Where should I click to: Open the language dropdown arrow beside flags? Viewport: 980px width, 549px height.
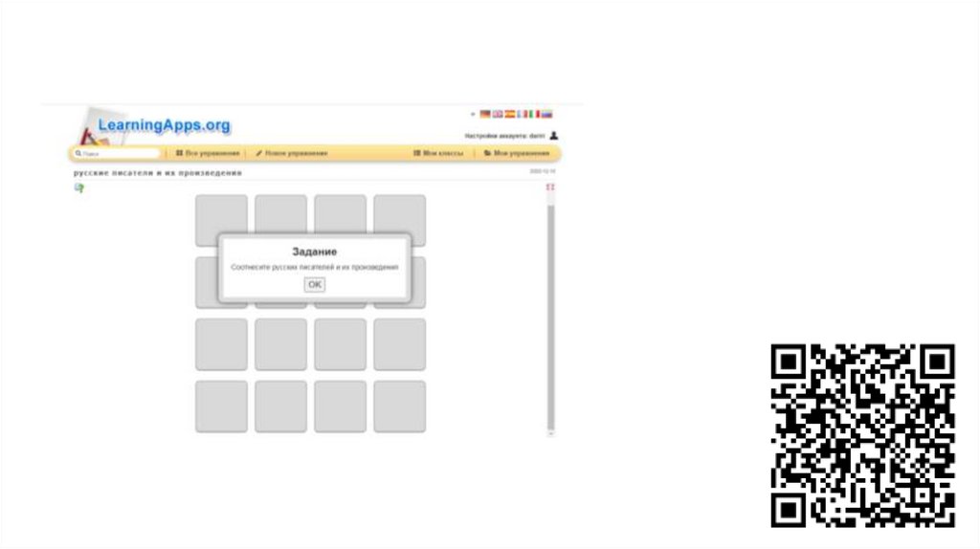pos(473,115)
